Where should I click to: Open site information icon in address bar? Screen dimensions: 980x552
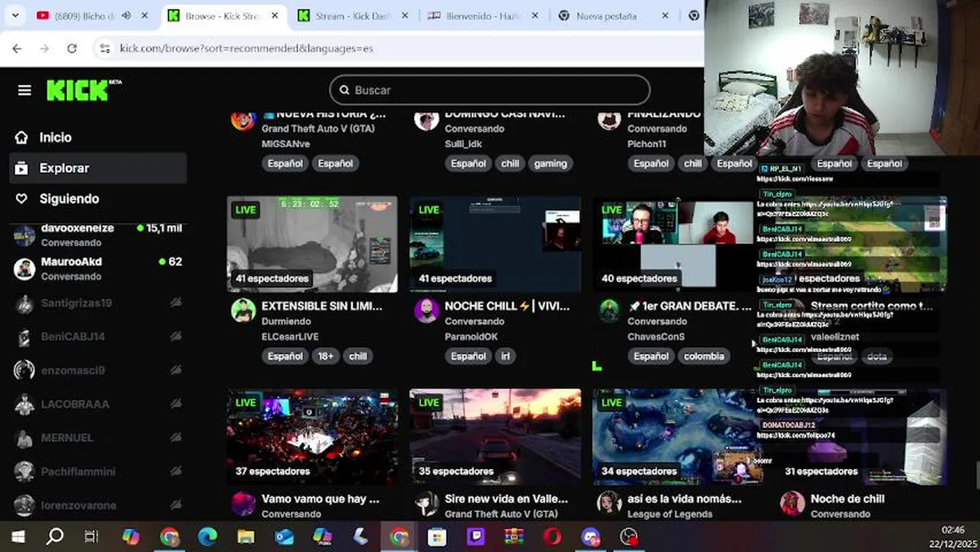click(x=105, y=48)
